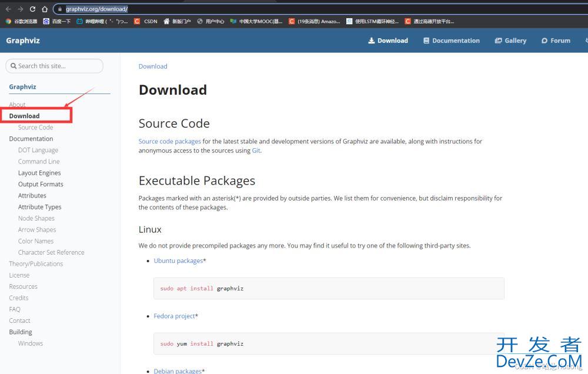
Task: Open the bilibili TV-icon bookmark
Action: (x=102, y=21)
